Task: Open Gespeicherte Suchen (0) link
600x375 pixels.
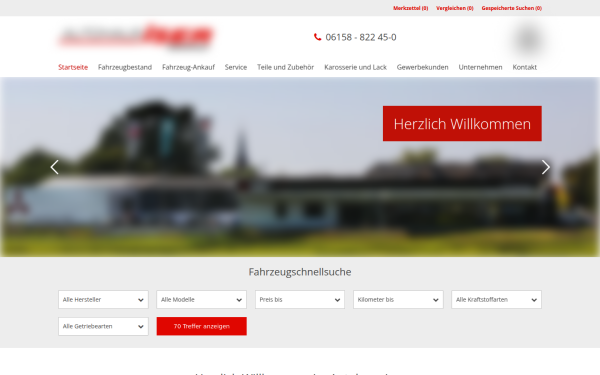Action: (512, 8)
